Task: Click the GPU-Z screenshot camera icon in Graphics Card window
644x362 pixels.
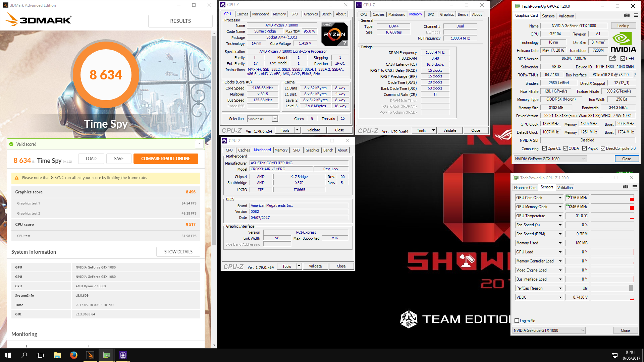Action: point(627,15)
